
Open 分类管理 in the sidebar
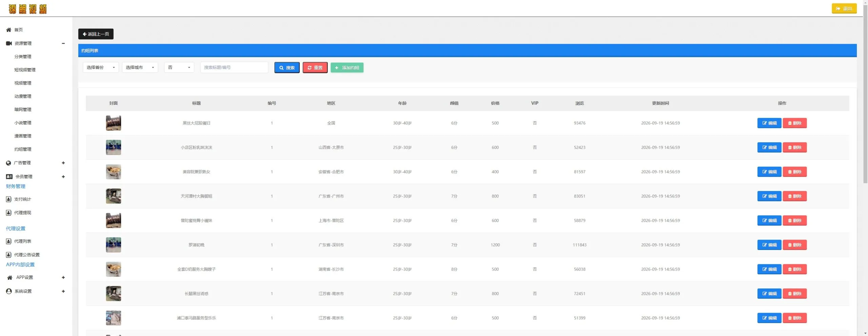[23, 57]
